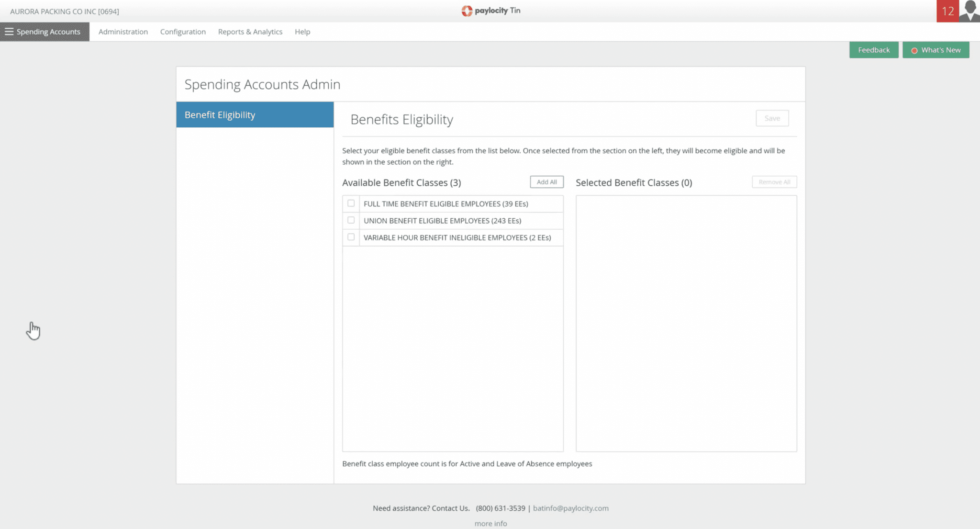Click the Remove All button
Image resolution: width=980 pixels, height=529 pixels.
click(x=774, y=182)
